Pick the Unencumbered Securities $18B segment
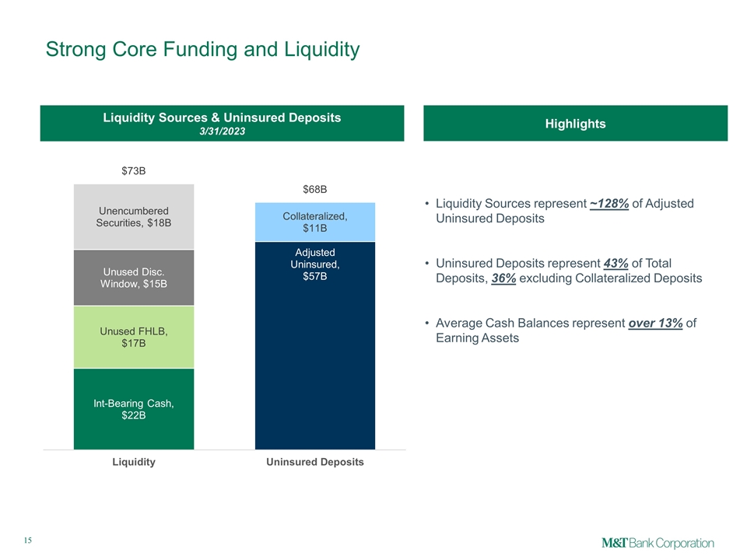747x560 pixels. 133,217
